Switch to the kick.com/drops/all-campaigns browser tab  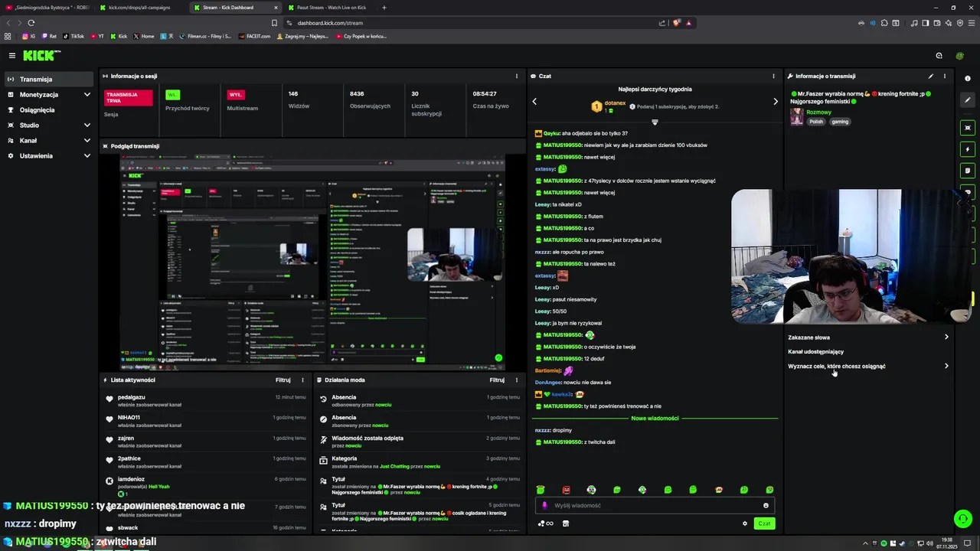140,8
